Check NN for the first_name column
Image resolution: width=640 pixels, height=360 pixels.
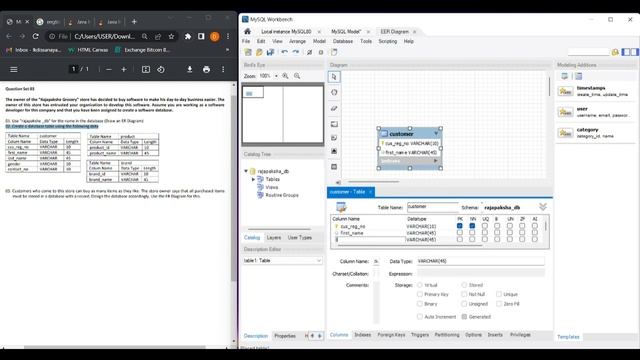coord(472,233)
